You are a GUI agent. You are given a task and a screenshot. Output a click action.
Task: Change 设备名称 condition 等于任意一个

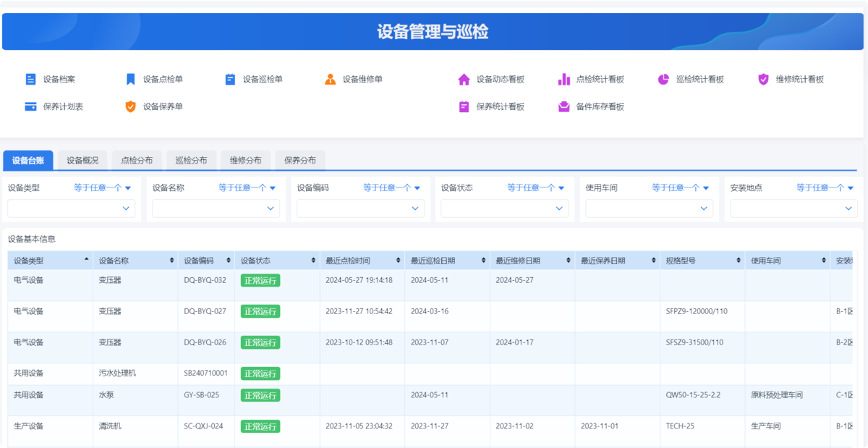pos(247,187)
